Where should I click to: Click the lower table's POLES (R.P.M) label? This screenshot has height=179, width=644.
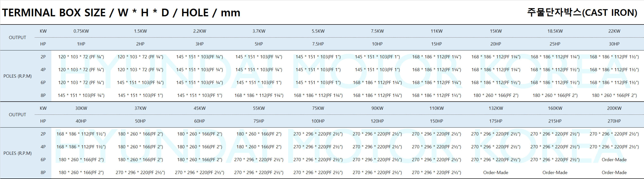(17, 153)
